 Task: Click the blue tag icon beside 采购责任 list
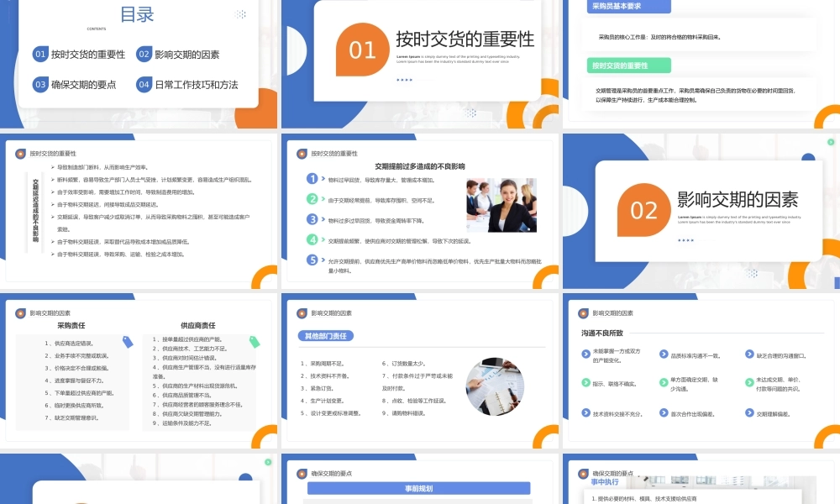pyautogui.click(x=128, y=342)
